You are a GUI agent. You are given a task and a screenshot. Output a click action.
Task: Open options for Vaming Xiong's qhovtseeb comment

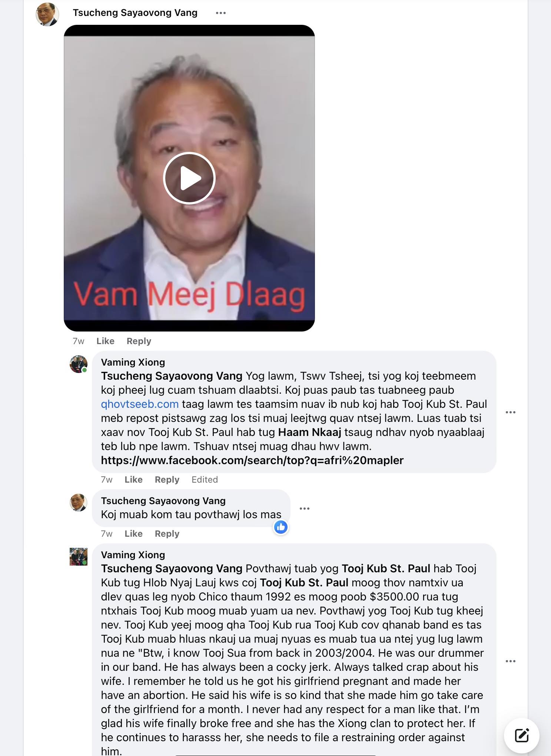[x=510, y=412]
